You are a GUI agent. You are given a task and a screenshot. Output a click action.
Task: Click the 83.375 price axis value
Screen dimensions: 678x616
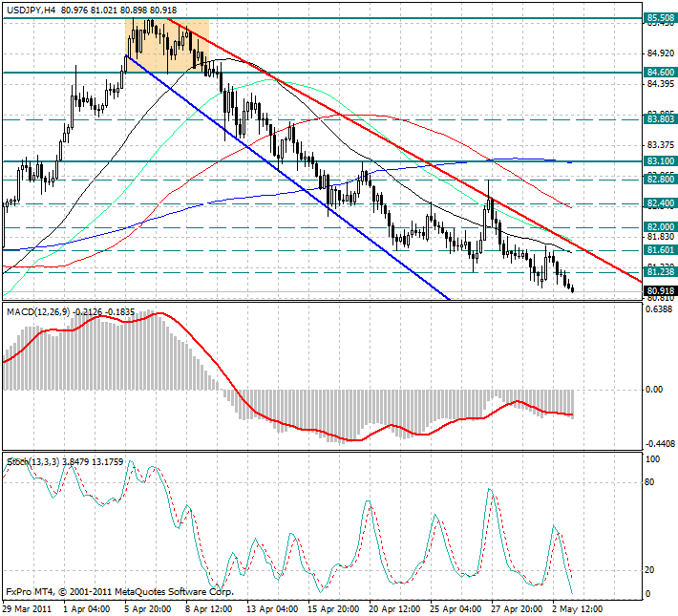660,144
